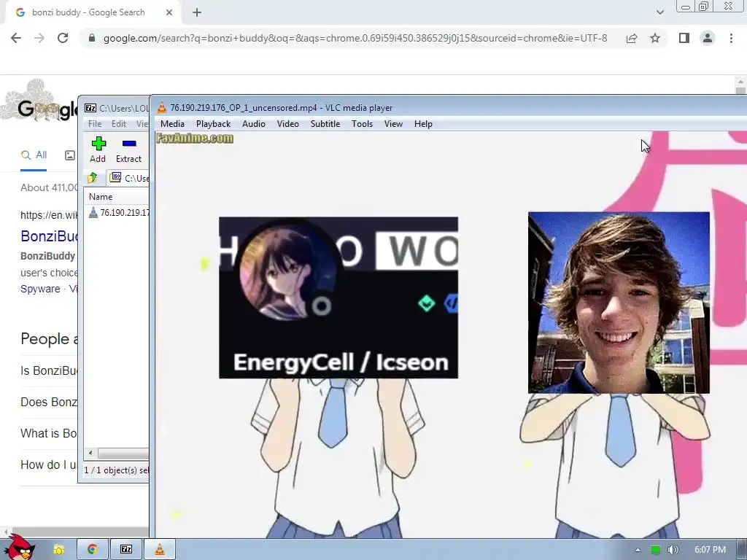The height and width of the screenshot is (560, 747).
Task: Switch to 7-Zip on the taskbar
Action: coord(125,550)
